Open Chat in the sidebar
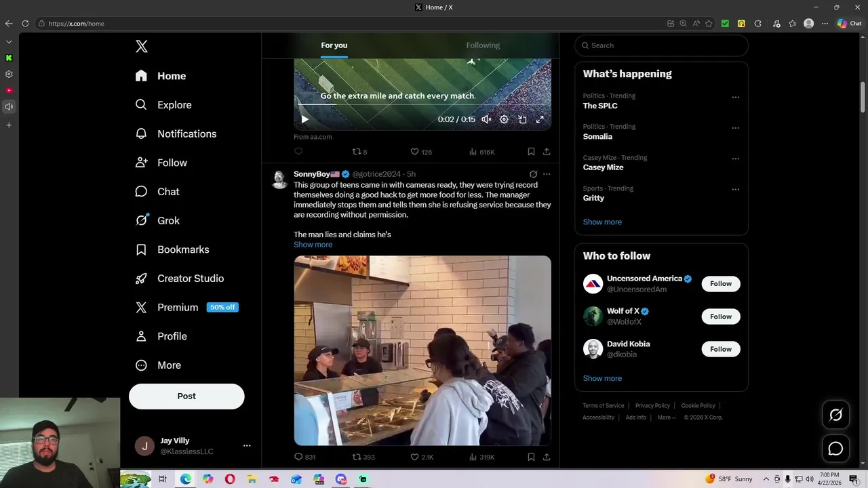 tap(157, 192)
